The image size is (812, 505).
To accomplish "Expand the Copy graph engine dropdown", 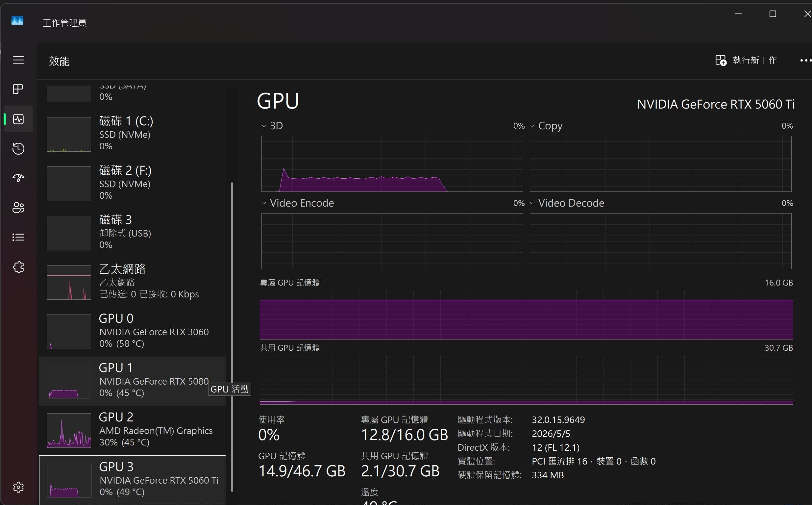I will (532, 126).
